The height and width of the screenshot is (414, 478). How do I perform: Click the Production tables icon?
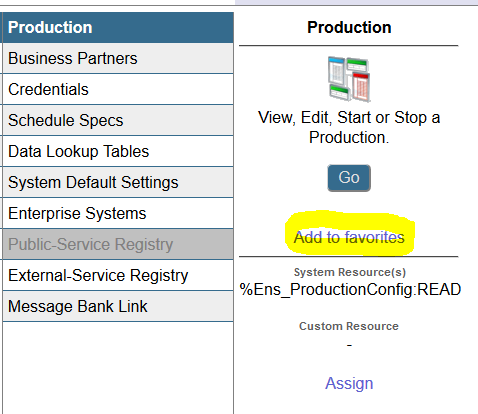pyautogui.click(x=349, y=79)
